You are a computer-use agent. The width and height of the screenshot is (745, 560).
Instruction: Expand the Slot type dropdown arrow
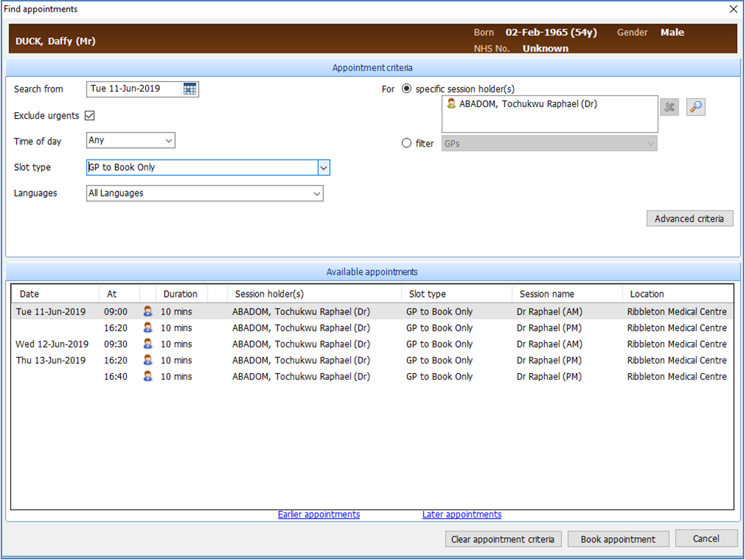tap(323, 167)
